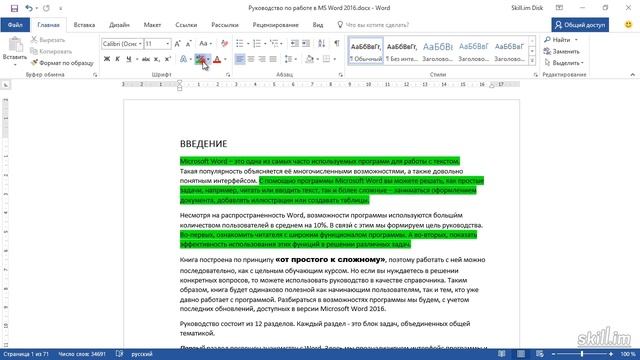This screenshot has height=360, width=640.
Task: Click the Общий доступ share button
Action: [580, 25]
